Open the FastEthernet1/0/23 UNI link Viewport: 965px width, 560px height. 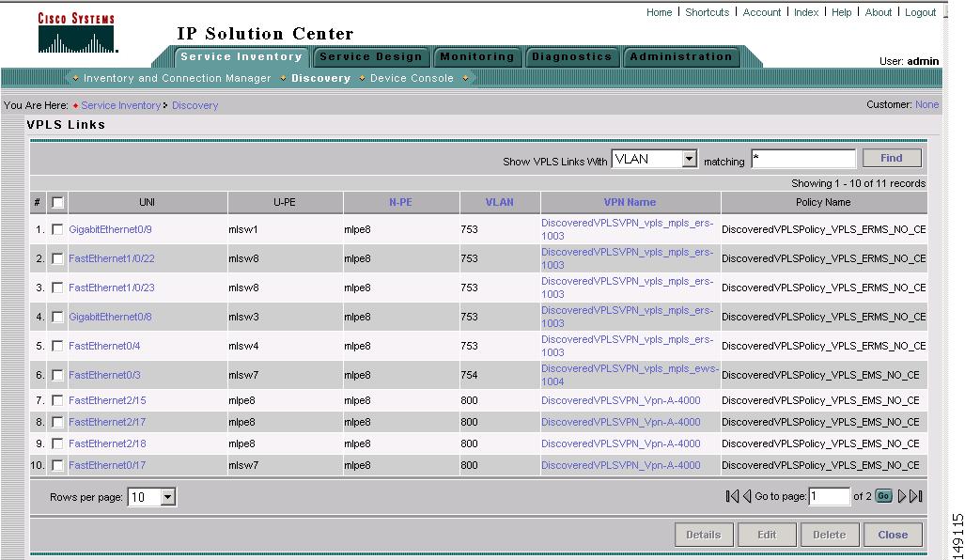pyautogui.click(x=112, y=288)
